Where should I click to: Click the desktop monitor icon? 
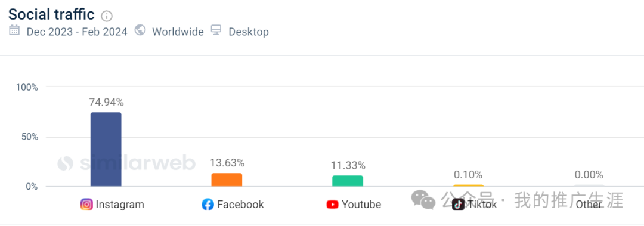point(216,30)
